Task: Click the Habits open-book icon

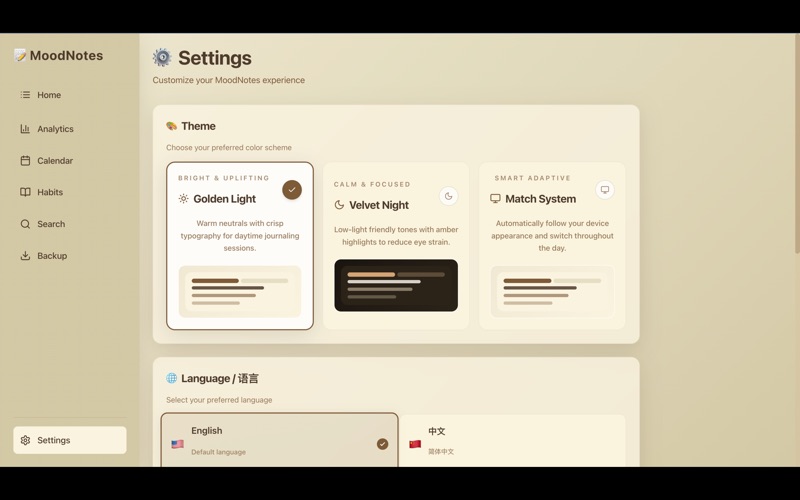Action: click(25, 192)
